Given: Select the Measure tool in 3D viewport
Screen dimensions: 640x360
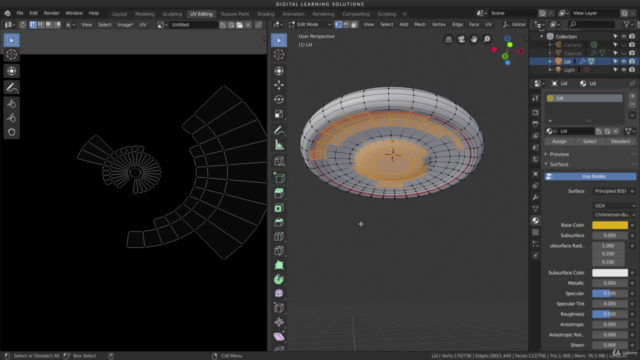Looking at the screenshot, I should pyautogui.click(x=279, y=145).
